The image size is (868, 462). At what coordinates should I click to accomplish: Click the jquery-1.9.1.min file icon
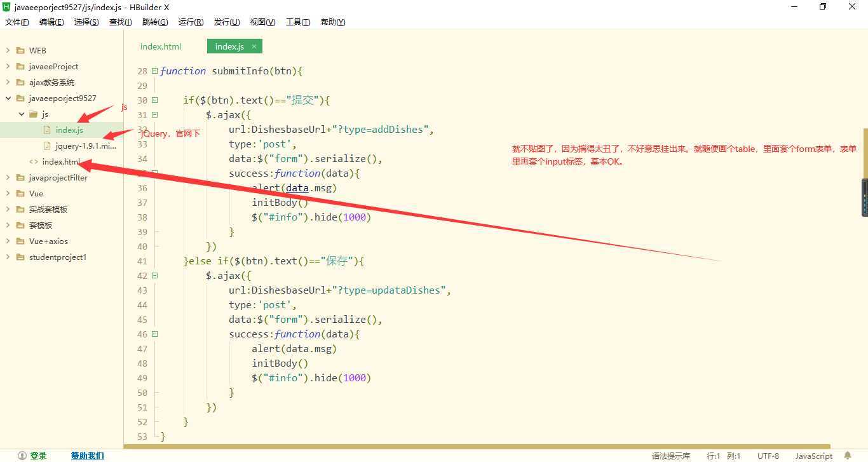[x=47, y=146]
